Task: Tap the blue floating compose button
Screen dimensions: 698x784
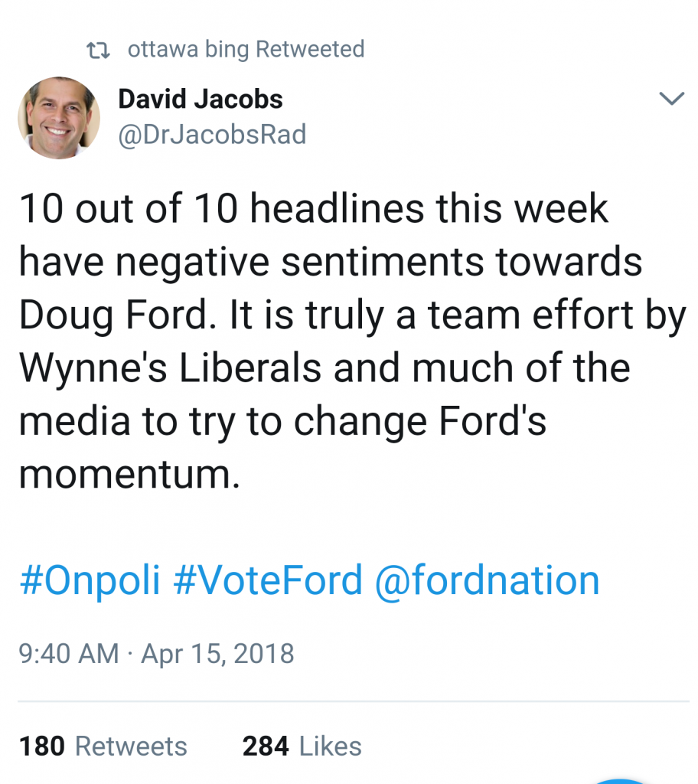Action: coord(621,780)
